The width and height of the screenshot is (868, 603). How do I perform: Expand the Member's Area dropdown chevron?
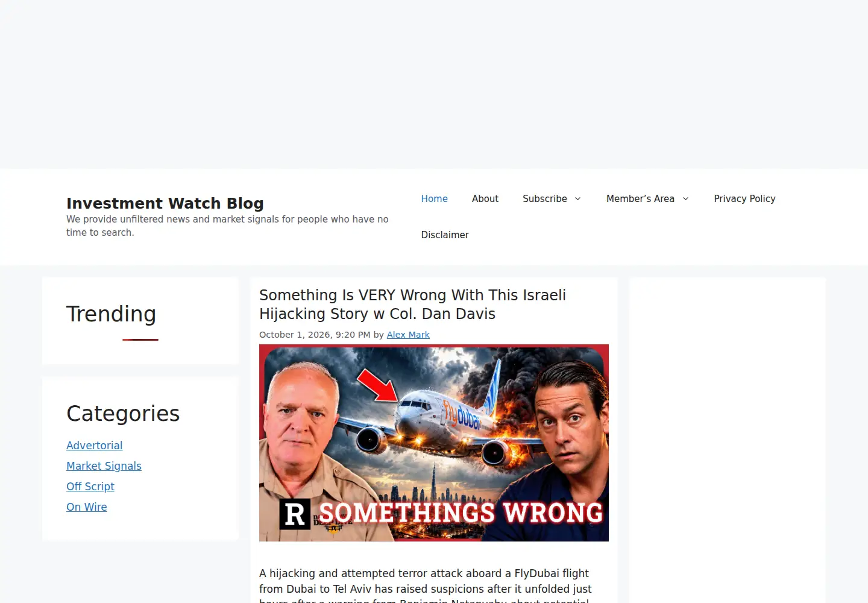(685, 198)
